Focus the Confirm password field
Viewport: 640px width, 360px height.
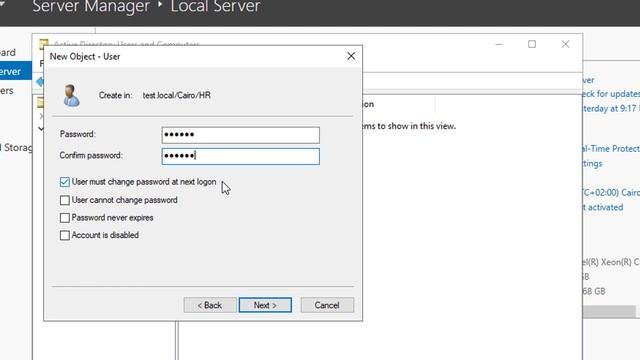240,156
